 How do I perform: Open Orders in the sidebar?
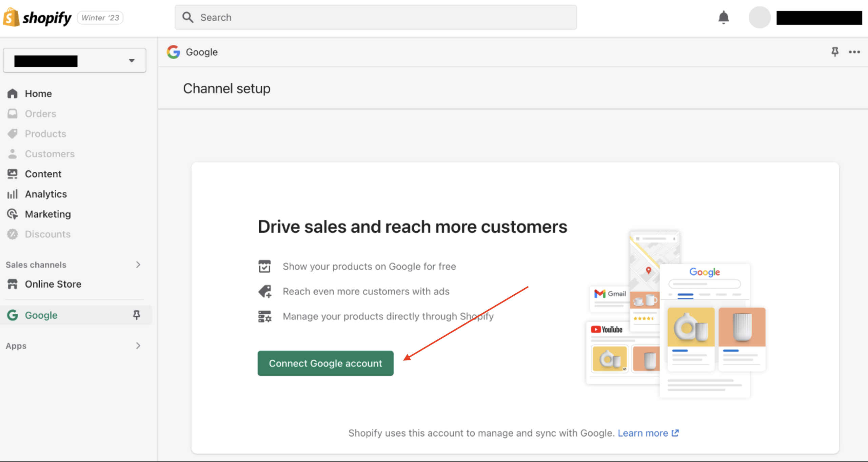40,113
